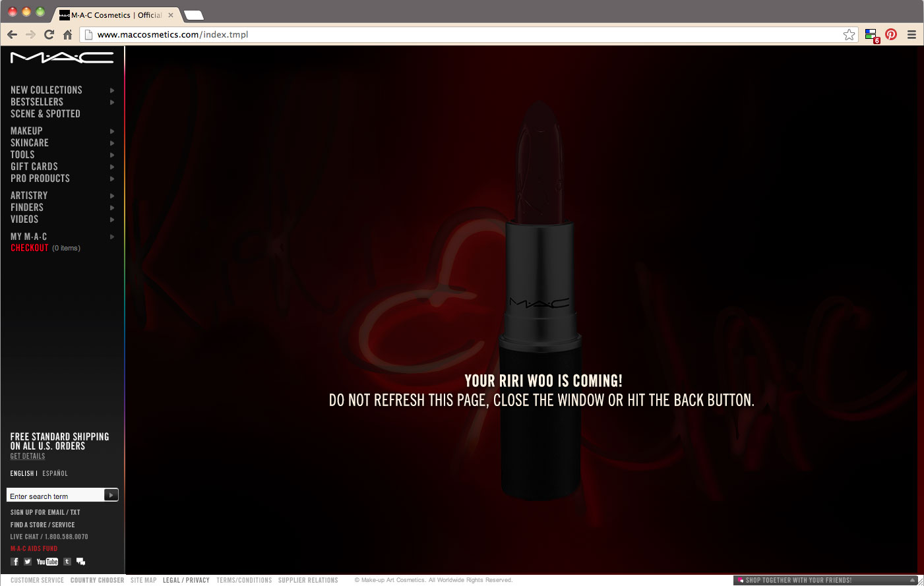Open the M·A·C AIDS Fund link
Image resolution: width=924 pixels, height=586 pixels.
[x=34, y=548]
